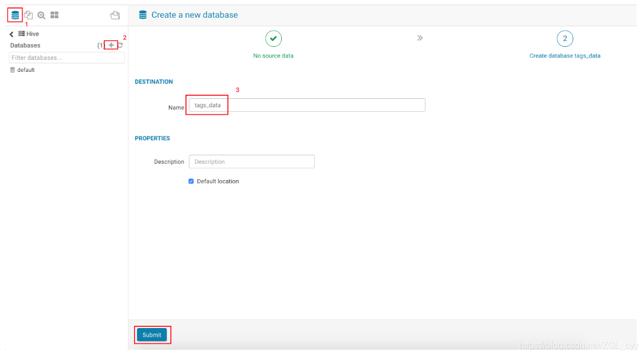Image resolution: width=644 pixels, height=356 pixels.
Task: Focus the Filter databases field
Action: point(67,58)
